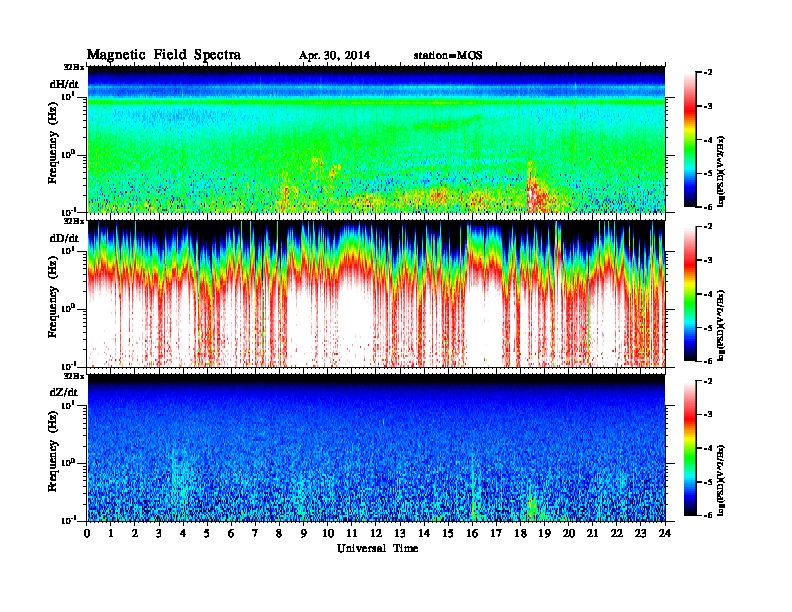
Task: Click the "32Hz" label above the dZ/dt panel
Action: [74, 376]
